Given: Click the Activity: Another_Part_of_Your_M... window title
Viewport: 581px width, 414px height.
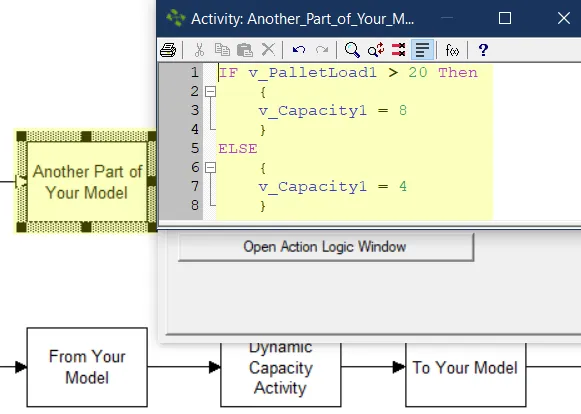Looking at the screenshot, I should [x=302, y=19].
